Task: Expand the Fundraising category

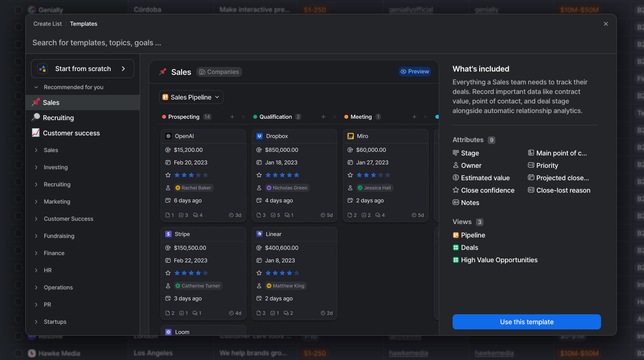Action: [x=36, y=236]
